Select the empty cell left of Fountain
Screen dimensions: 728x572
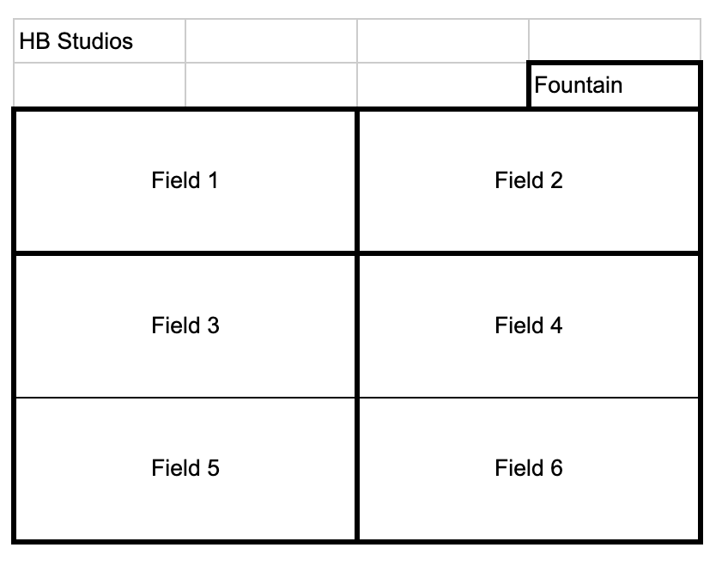point(442,85)
